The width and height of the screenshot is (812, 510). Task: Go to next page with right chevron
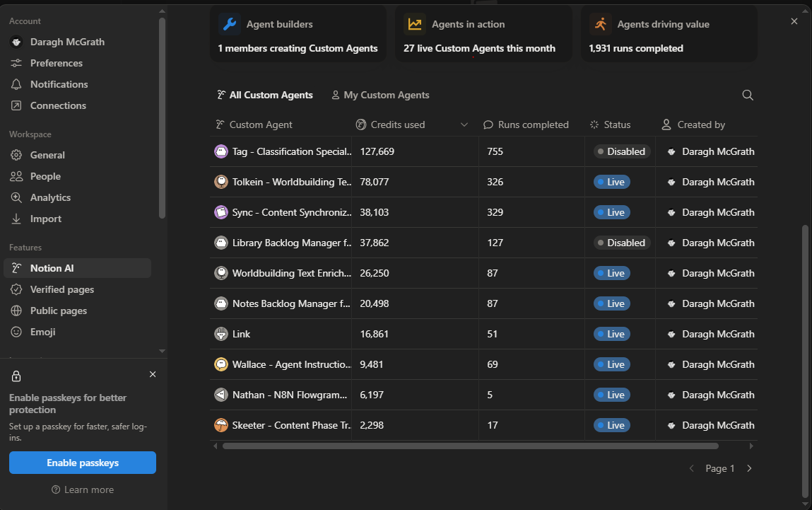click(749, 468)
